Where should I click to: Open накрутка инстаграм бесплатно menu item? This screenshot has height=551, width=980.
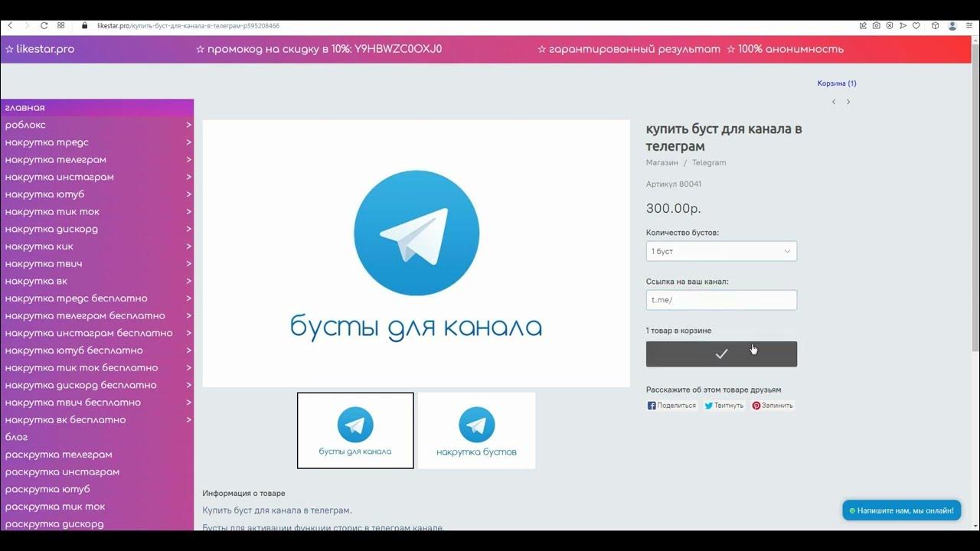tap(96, 333)
